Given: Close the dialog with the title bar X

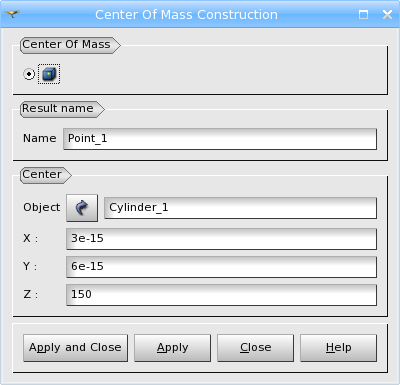Looking at the screenshot, I should tap(387, 14).
